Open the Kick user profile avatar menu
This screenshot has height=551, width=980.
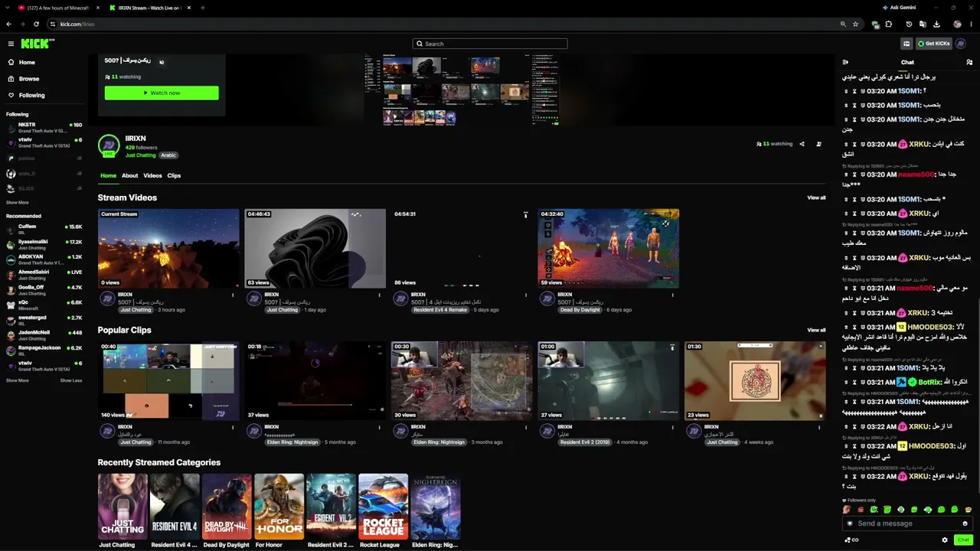[961, 44]
